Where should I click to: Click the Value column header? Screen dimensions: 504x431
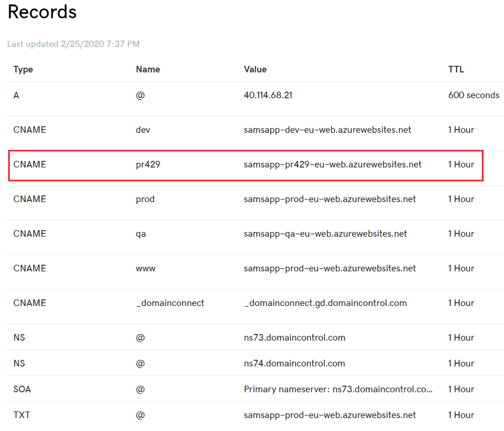(255, 69)
